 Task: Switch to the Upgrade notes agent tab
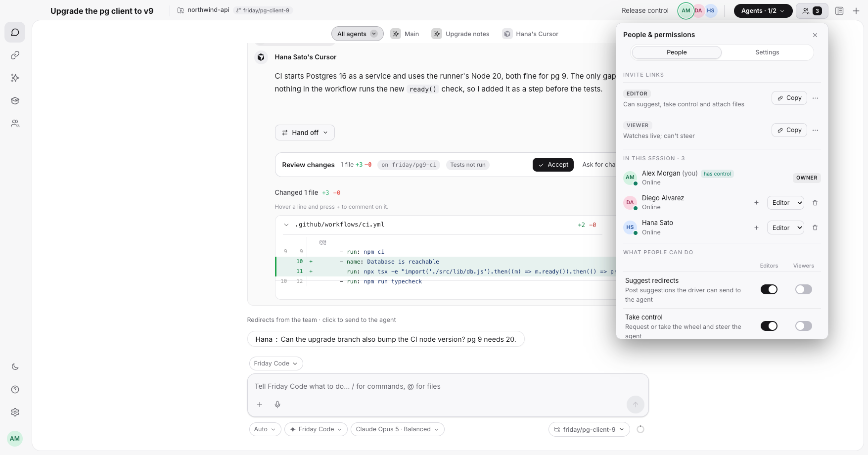click(x=460, y=34)
